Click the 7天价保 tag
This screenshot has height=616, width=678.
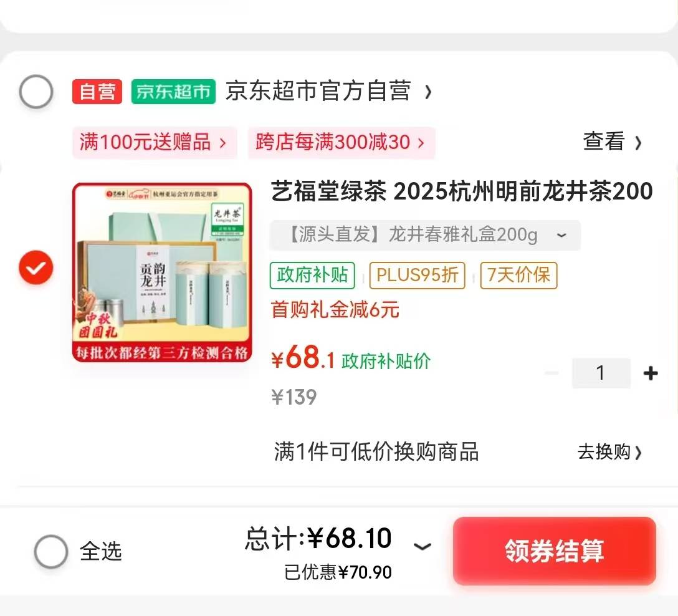point(519,275)
